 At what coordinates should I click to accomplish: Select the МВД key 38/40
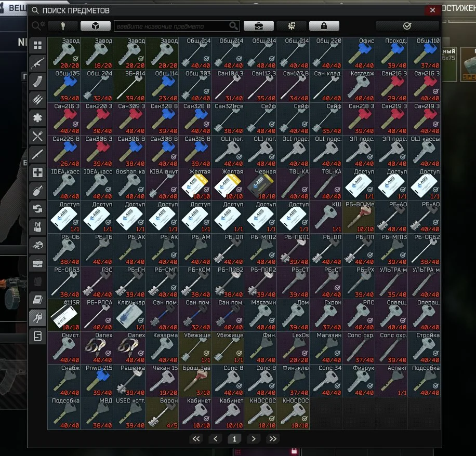coord(97,414)
